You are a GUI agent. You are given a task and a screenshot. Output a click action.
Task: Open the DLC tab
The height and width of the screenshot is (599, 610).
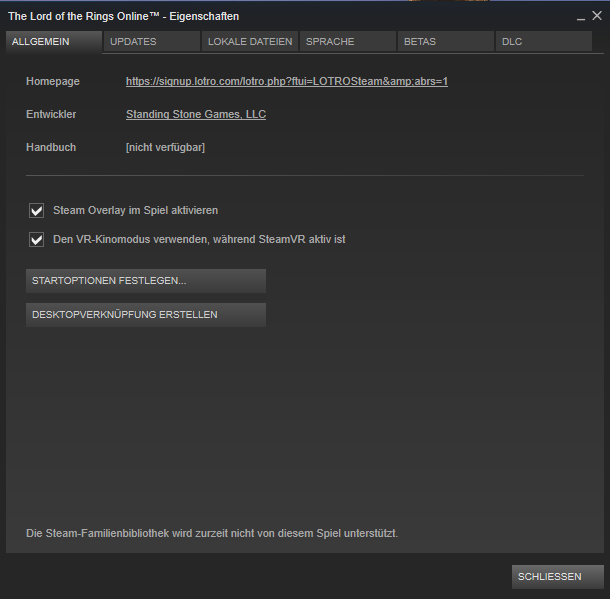click(x=544, y=42)
